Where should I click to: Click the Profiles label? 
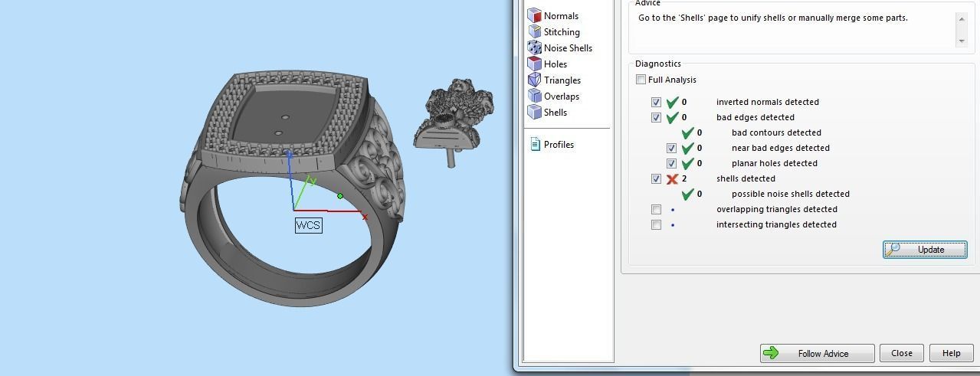point(559,144)
